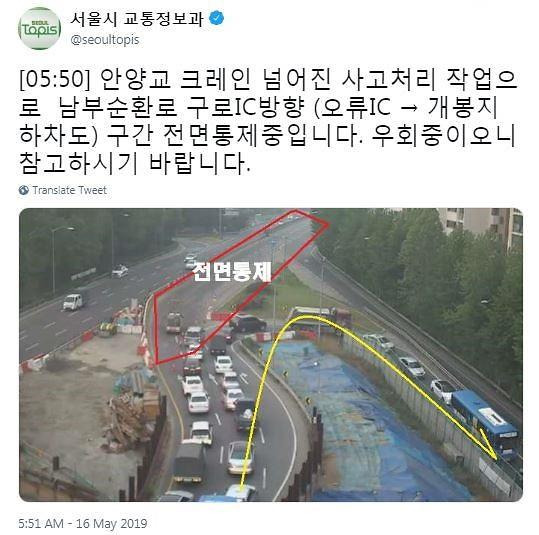The image size is (539, 535).
Task: Click the Translate Tweet link
Action: [69, 190]
